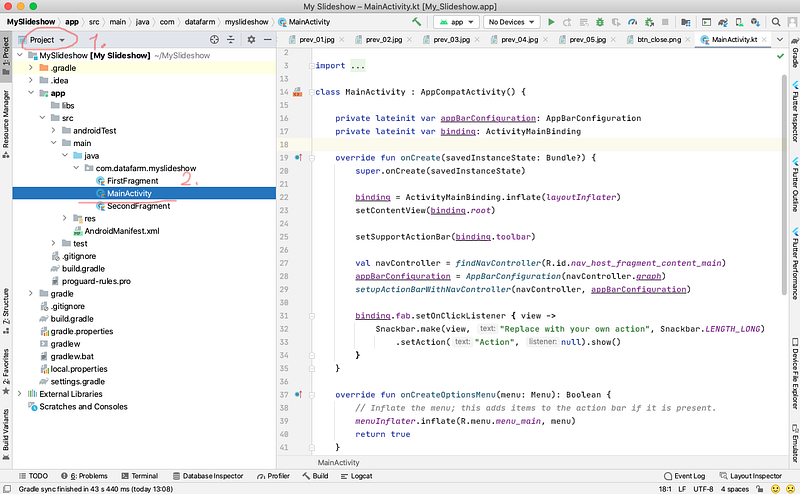Click the Make Project hammer icon

(x=417, y=22)
